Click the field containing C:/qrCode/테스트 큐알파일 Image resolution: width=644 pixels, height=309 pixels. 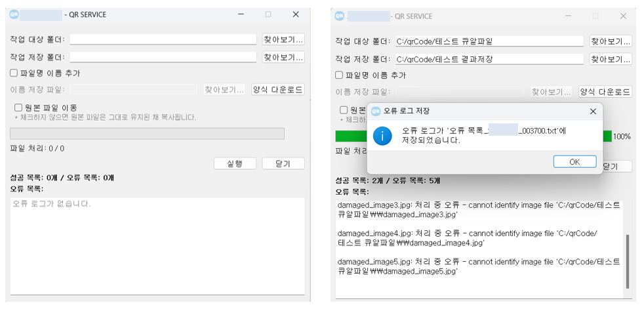point(489,41)
